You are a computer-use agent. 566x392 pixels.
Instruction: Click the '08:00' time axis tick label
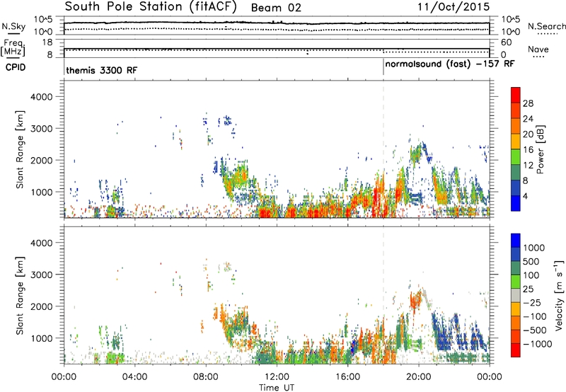(206, 377)
